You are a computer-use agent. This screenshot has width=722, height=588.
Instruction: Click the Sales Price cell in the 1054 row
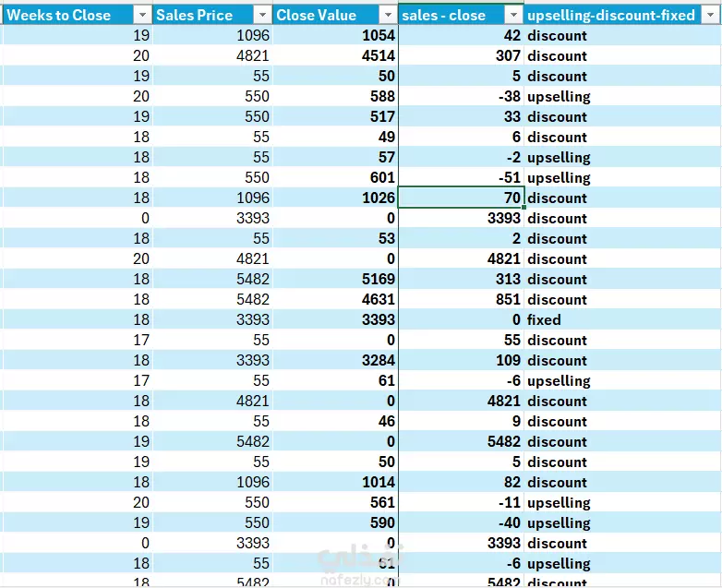(x=212, y=35)
